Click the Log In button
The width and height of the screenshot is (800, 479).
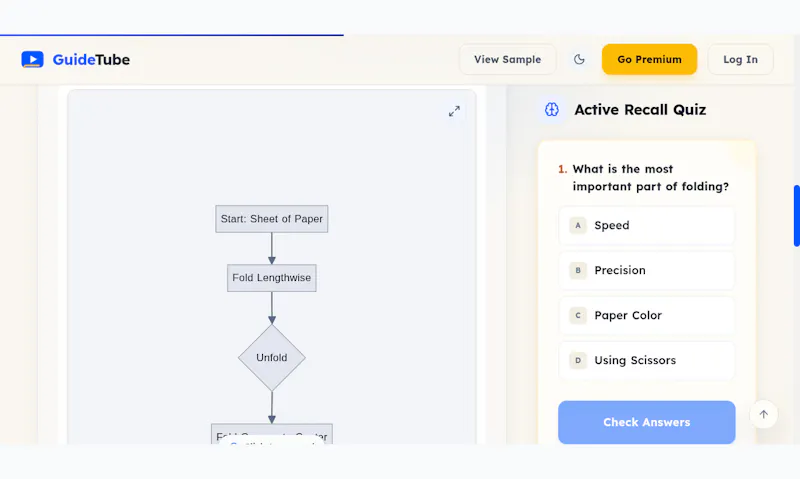(x=740, y=59)
